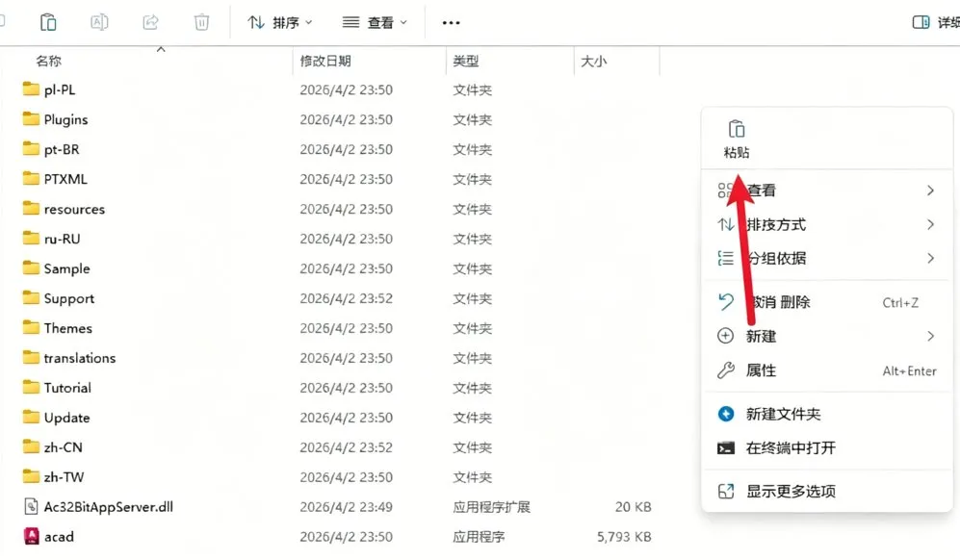Click the Ac32BitAppServer.dll file icon
The image size is (960, 560).
pyautogui.click(x=31, y=506)
